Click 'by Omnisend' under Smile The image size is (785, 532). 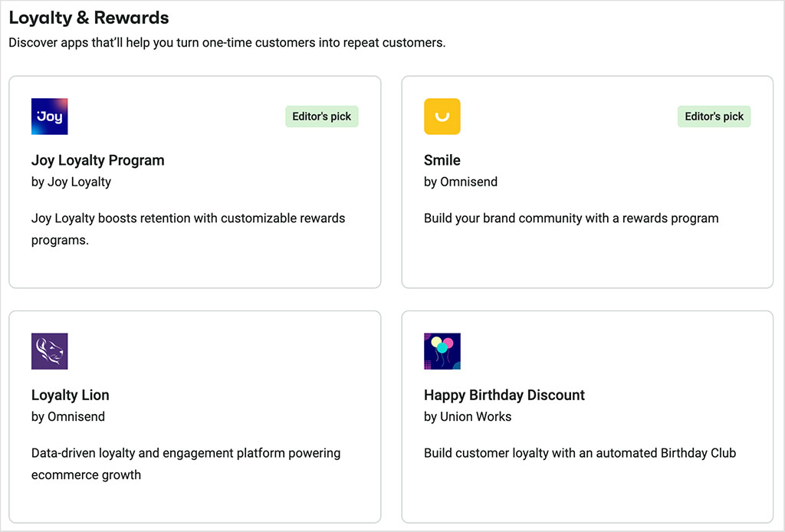coord(461,182)
